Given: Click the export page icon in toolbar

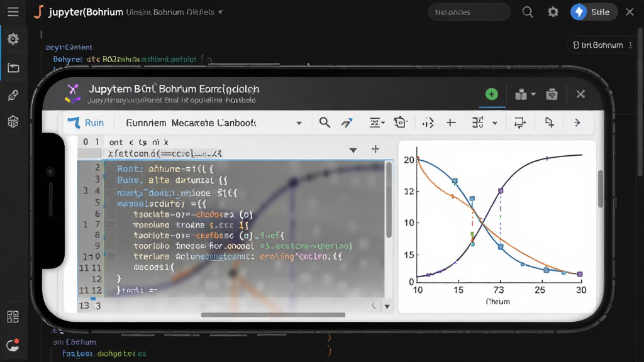Looking at the screenshot, I should (x=549, y=123).
